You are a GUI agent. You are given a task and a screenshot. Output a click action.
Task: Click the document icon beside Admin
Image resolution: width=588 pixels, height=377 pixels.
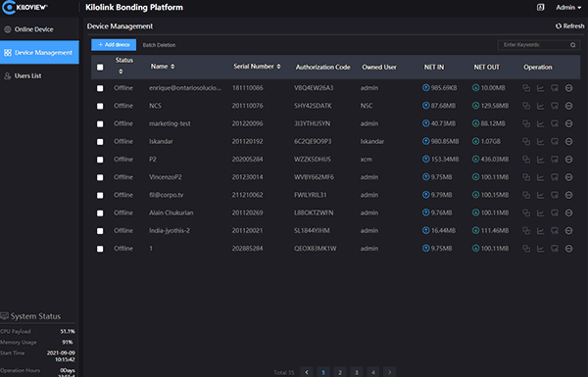pyautogui.click(x=540, y=7)
